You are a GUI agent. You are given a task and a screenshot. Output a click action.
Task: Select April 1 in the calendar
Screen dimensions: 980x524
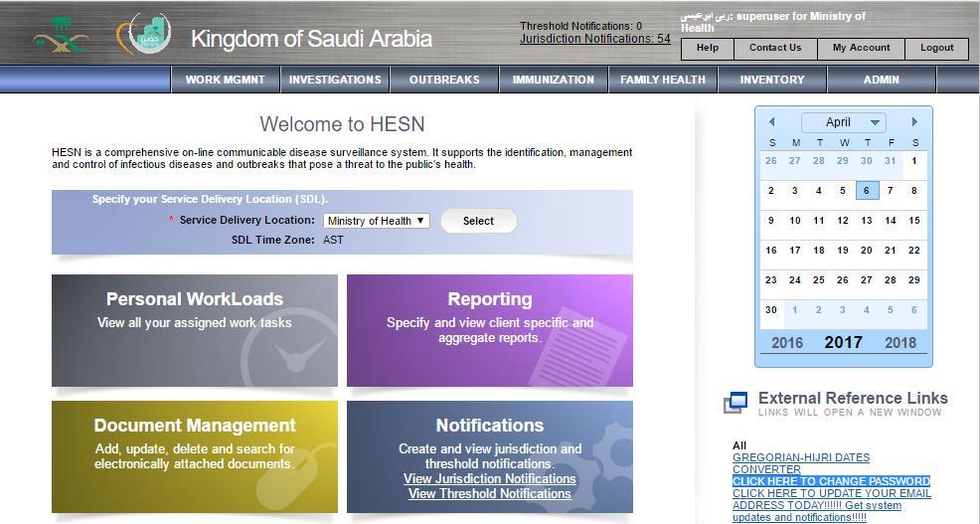tap(914, 161)
